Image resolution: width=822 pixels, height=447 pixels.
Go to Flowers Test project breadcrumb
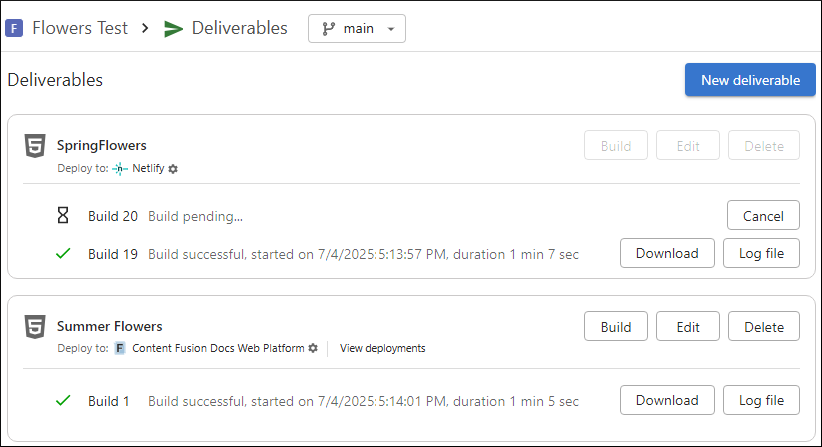[x=80, y=28]
